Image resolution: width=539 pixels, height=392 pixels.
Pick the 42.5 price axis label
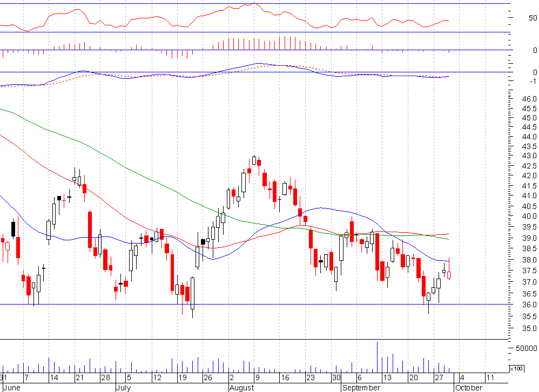point(529,166)
